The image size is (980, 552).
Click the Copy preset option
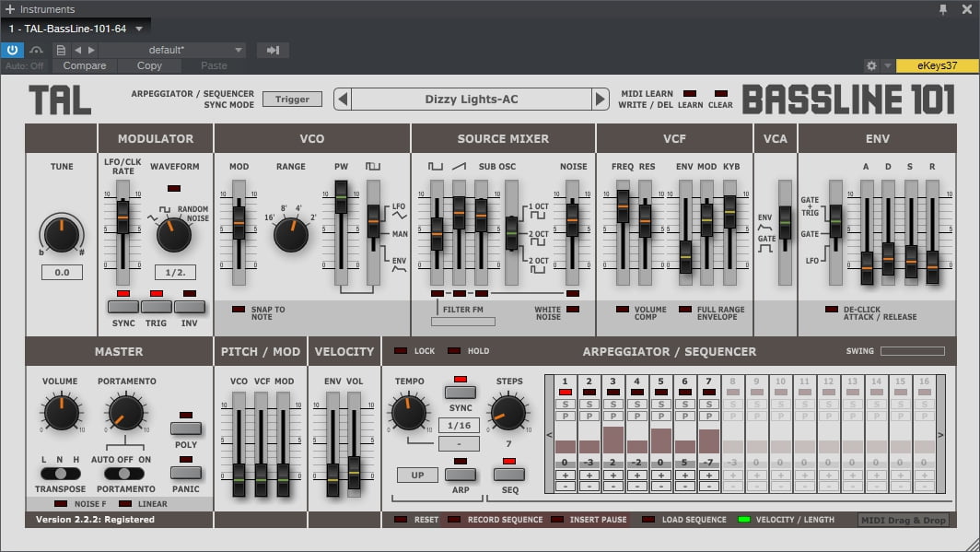149,65
